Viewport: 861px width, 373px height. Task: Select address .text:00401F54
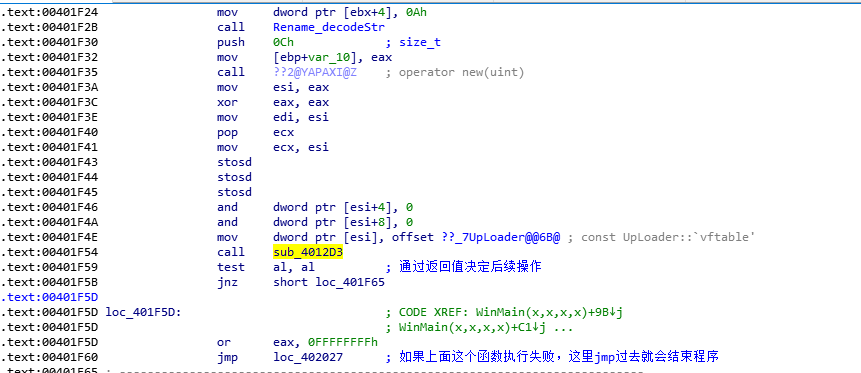(49, 252)
